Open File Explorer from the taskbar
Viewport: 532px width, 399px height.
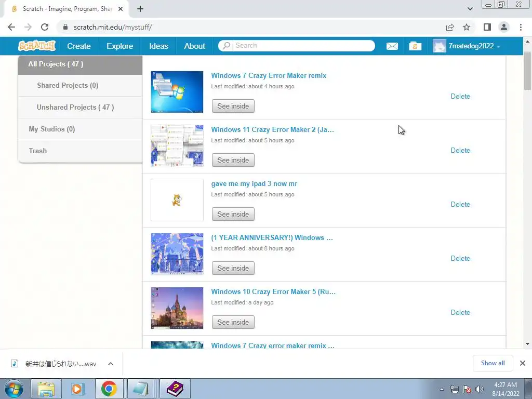(46, 389)
